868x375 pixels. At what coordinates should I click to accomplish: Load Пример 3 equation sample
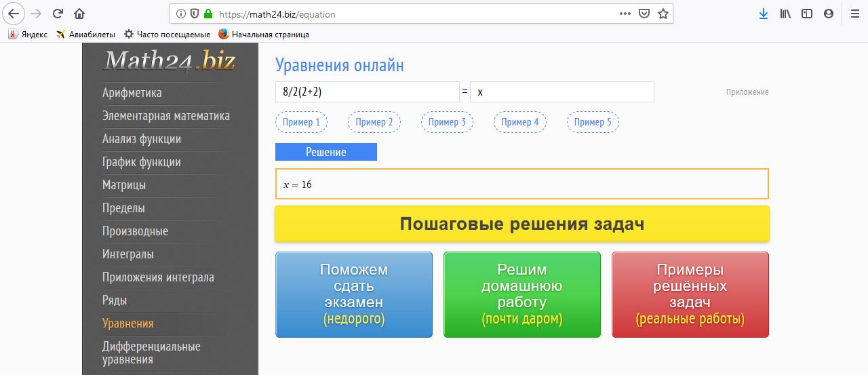447,122
